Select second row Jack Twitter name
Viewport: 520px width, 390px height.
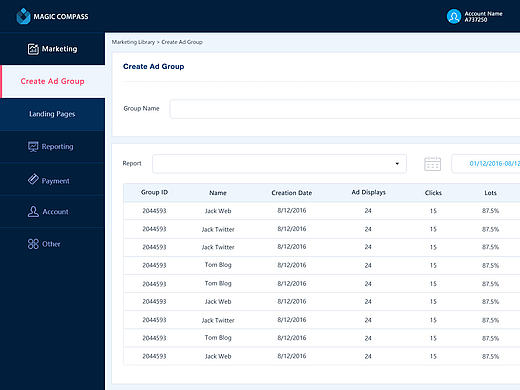point(218,229)
